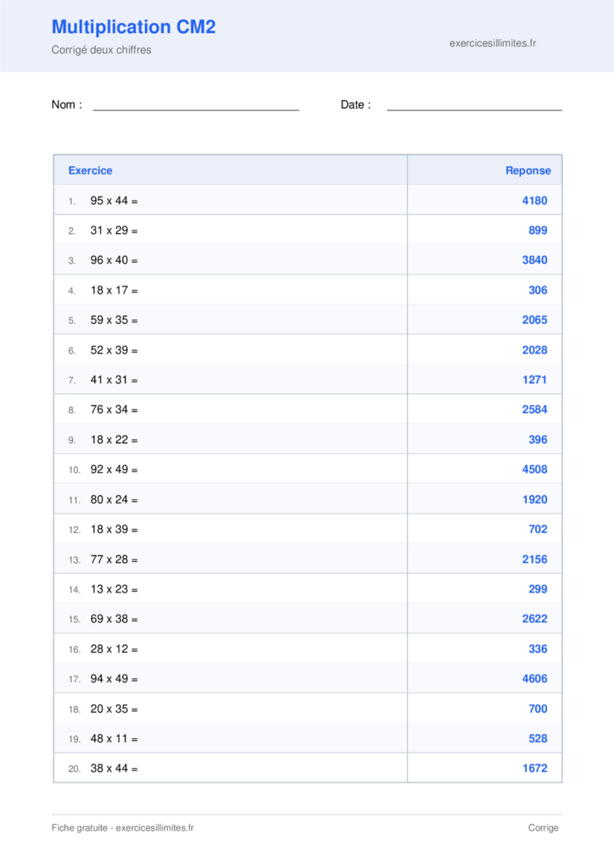Select the exercise '48 x 11 ='
614x868 pixels.
click(x=114, y=738)
